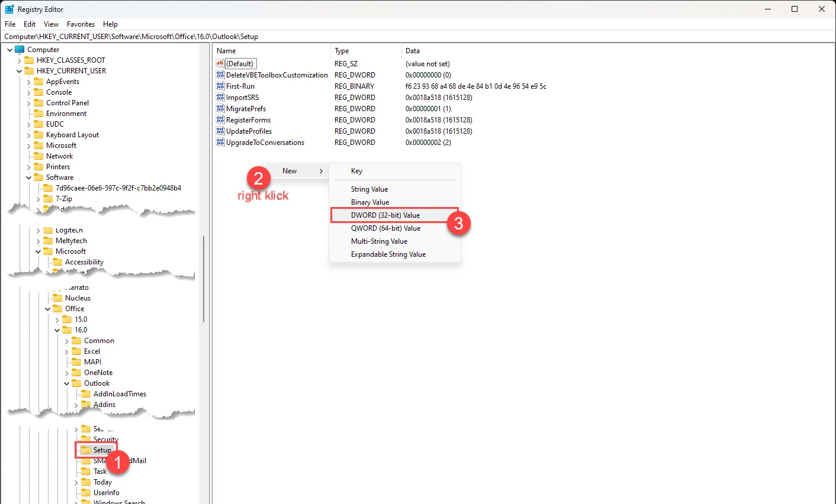Click the registry path address bar
Screen dimensions: 836x504
click(417, 37)
